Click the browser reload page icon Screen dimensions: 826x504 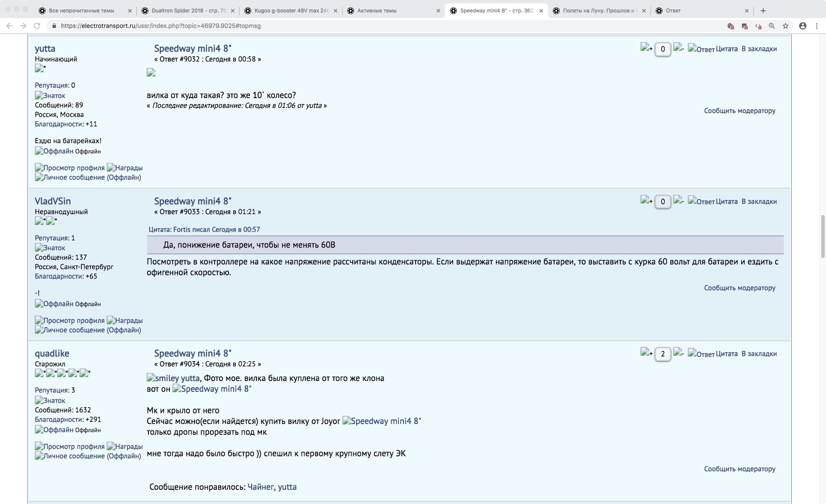(x=37, y=26)
